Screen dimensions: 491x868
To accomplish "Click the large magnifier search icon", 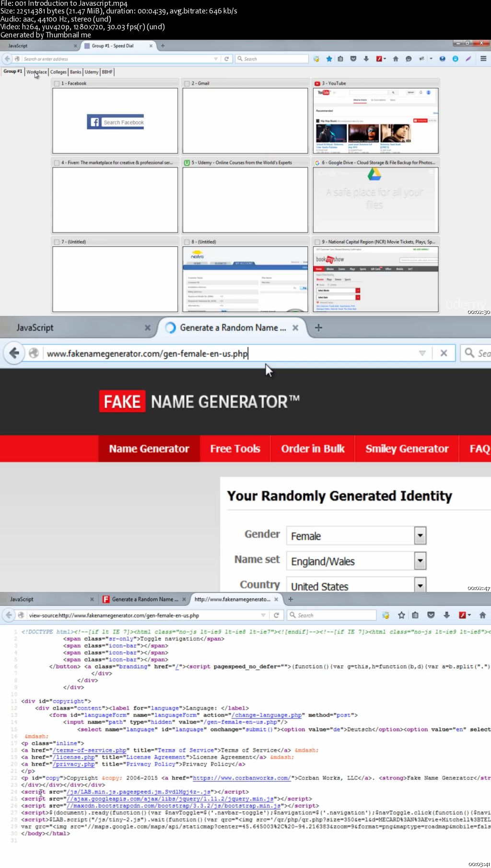I will (469, 353).
